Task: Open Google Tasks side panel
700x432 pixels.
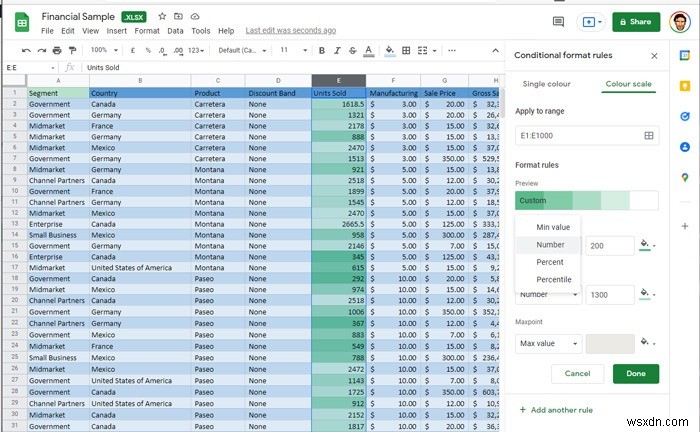Action: pos(685,116)
